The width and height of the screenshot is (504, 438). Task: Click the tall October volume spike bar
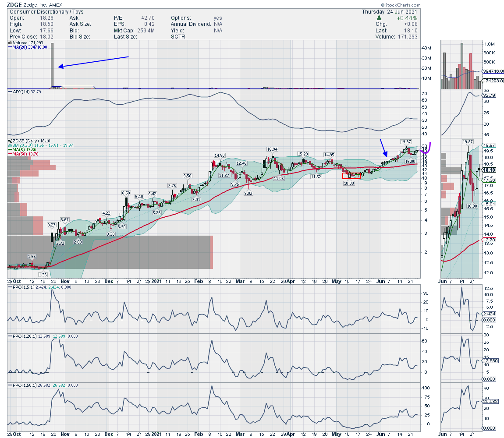[x=52, y=66]
